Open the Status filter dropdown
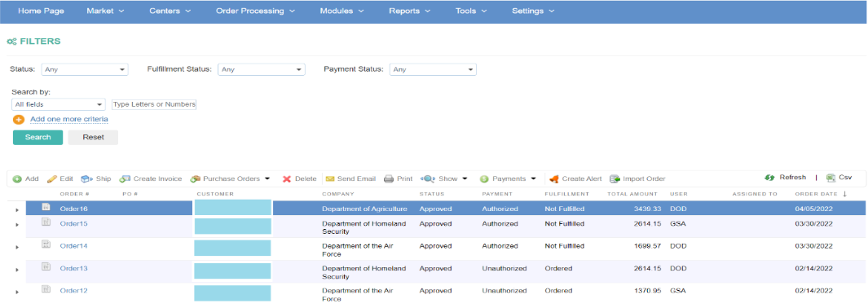 coord(85,70)
